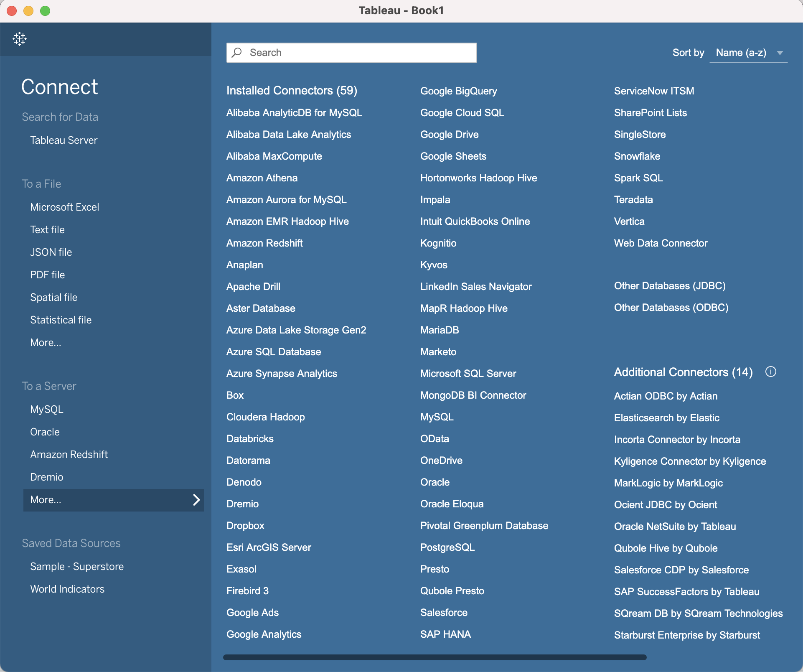Image resolution: width=803 pixels, height=672 pixels.
Task: Select Web Data Connector
Action: pos(661,243)
